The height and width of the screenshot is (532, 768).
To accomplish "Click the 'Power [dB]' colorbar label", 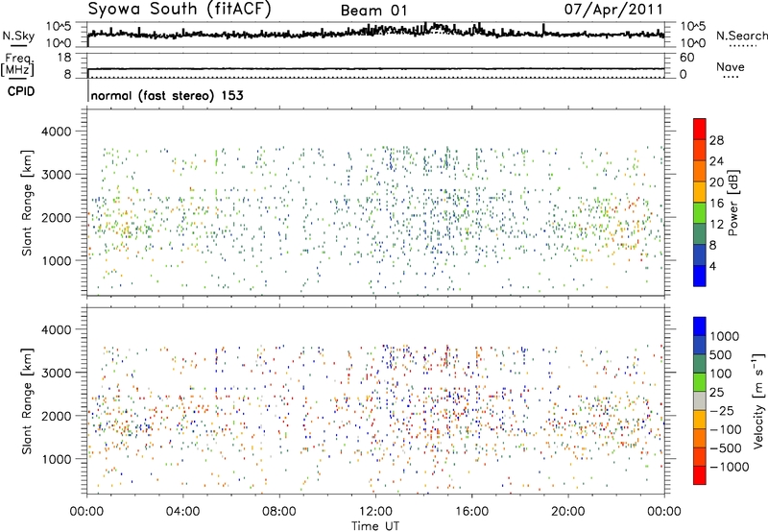I will click(x=732, y=203).
